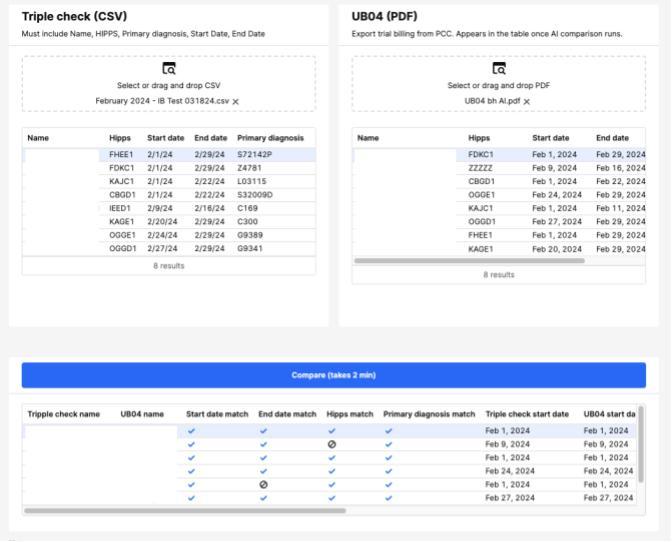Image resolution: width=672 pixels, height=542 pixels.
Task: Click diagnosis code S72142P
Action: (x=255, y=154)
